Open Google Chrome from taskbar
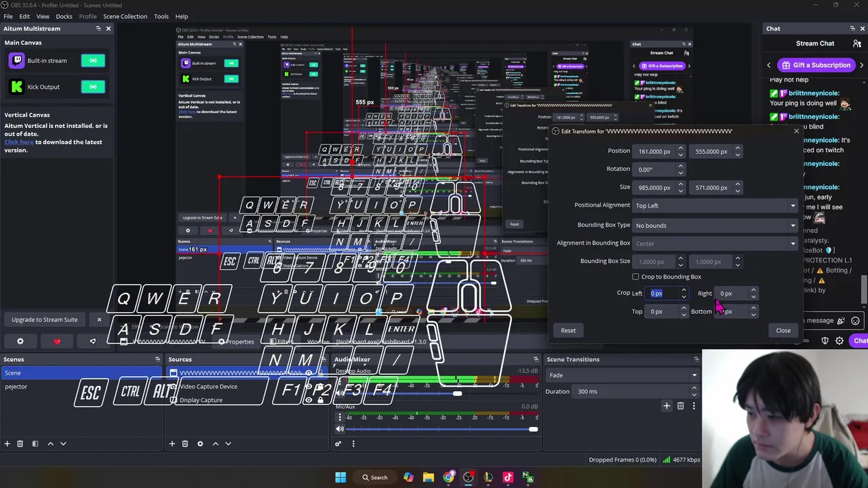 (449, 477)
